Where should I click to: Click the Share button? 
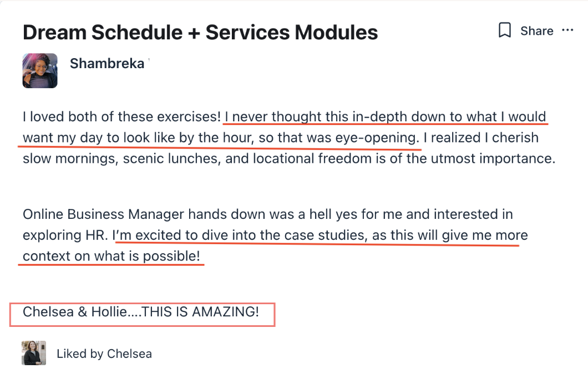(536, 31)
